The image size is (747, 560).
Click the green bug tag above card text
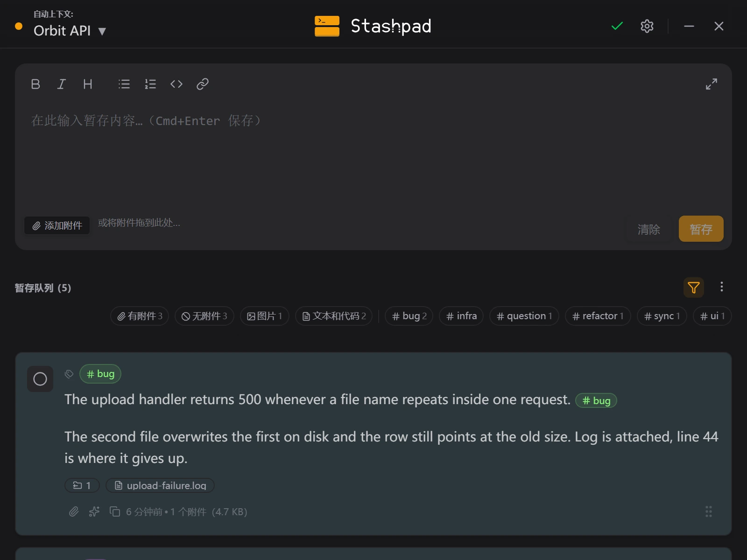(x=100, y=374)
